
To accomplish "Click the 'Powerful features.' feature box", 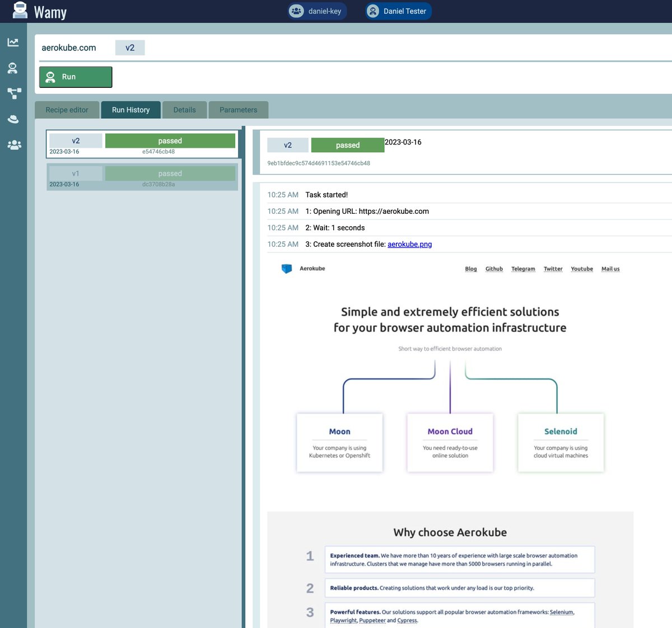I will point(460,616).
